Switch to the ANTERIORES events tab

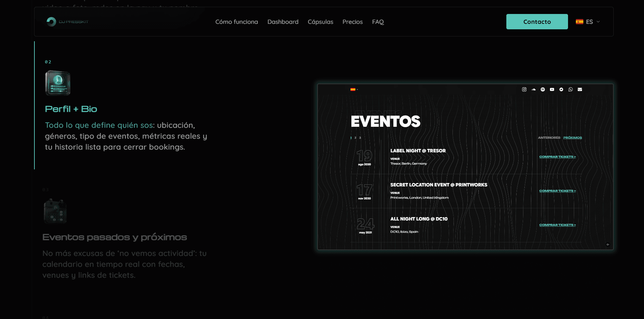(549, 138)
